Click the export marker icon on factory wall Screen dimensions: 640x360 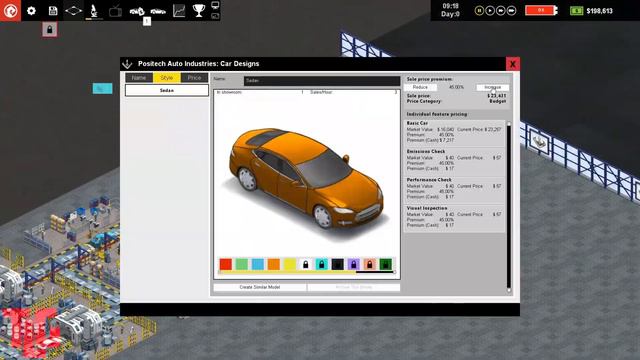(539, 141)
